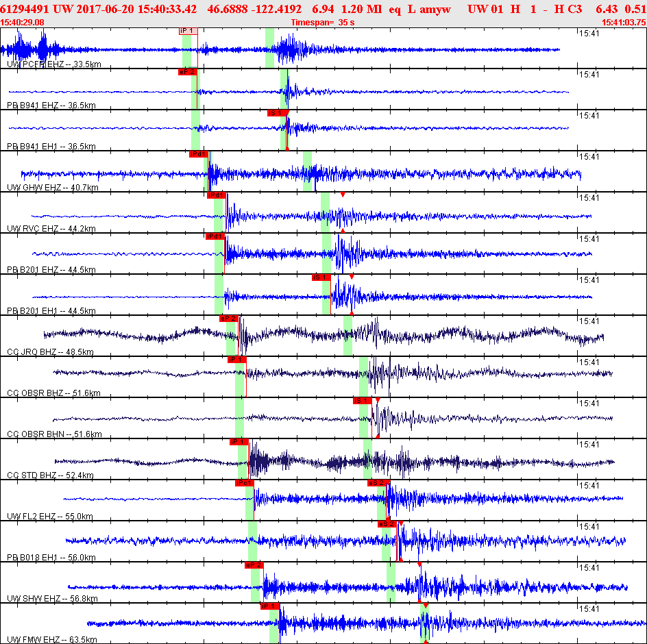Viewport: 647px width, 644px height.
Task: Click the eS 2 pick flag on FL2 trace
Action: point(377,483)
